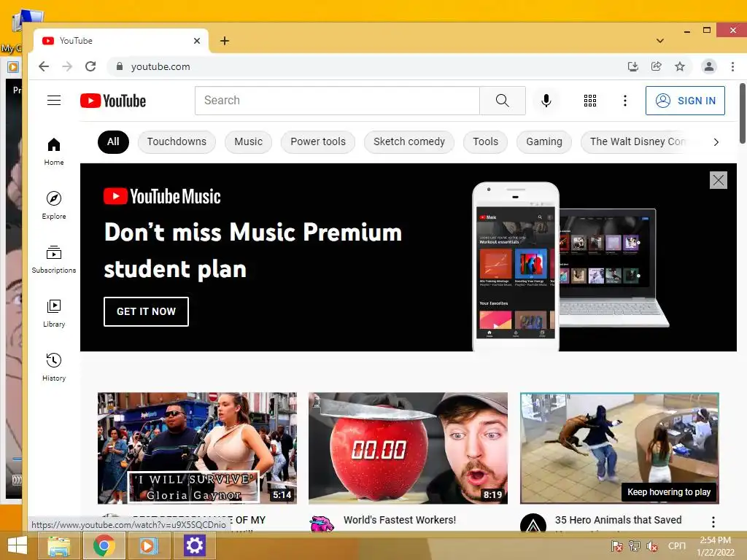Open World's Fastest Workers! video title
Viewport: 747px width, 560px height.
[x=400, y=520]
